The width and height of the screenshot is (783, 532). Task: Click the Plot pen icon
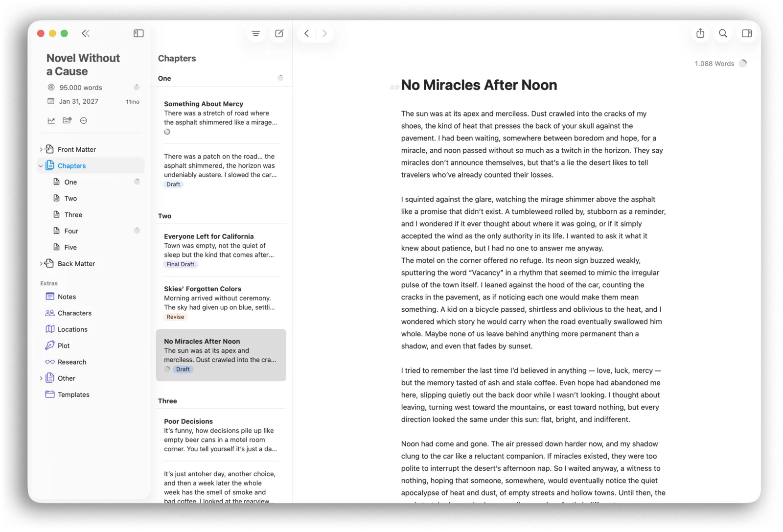pyautogui.click(x=50, y=345)
